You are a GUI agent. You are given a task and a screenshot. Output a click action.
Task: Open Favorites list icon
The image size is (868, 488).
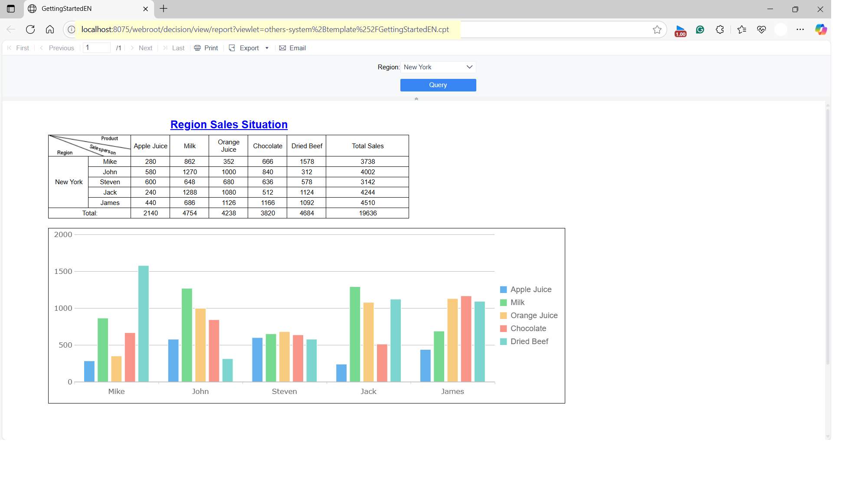(741, 29)
